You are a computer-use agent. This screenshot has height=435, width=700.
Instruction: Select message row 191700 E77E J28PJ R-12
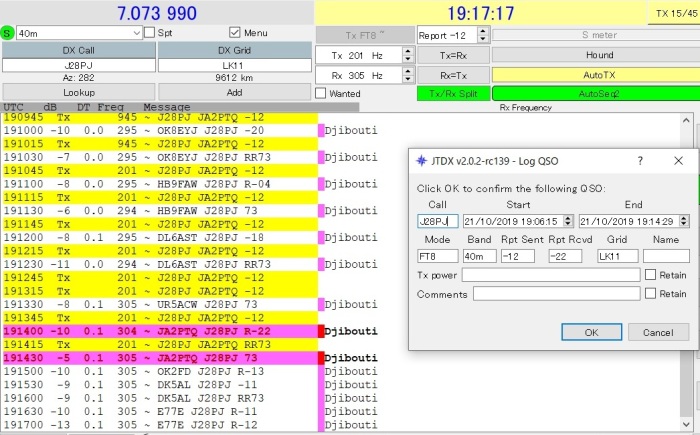coord(159,424)
